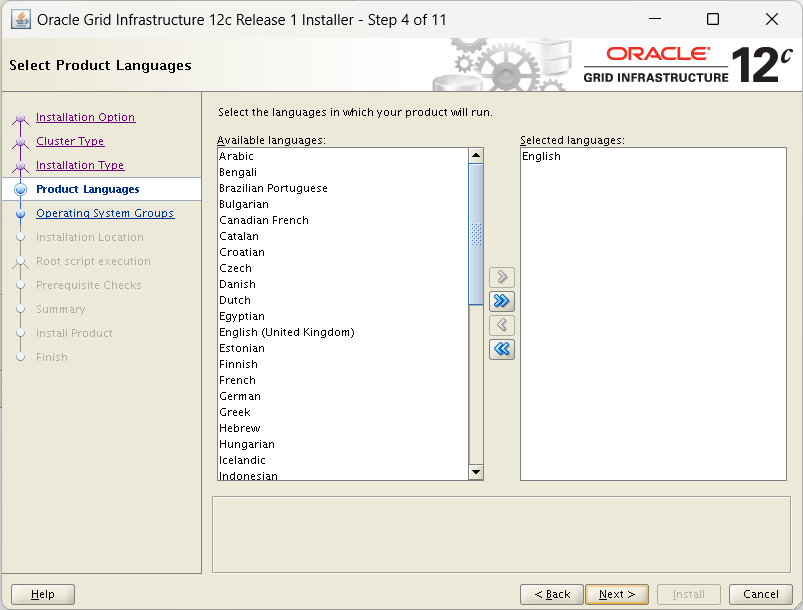This screenshot has height=610, width=803.
Task: Click scrollbar up arrow in Available languages
Action: click(x=476, y=155)
